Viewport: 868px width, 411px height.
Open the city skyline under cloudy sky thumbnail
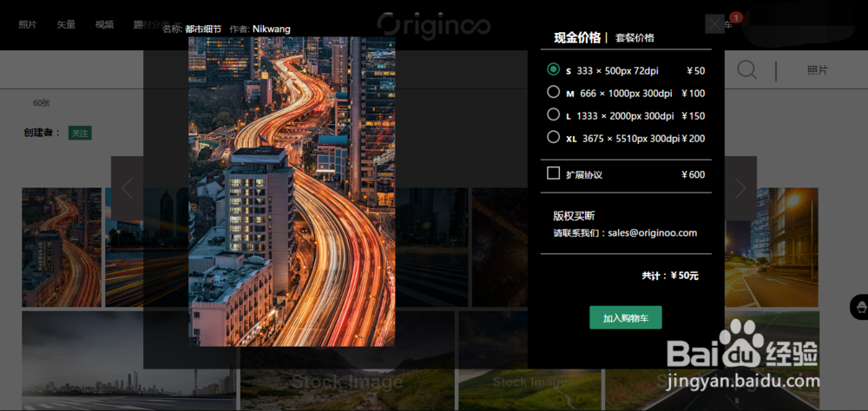[129, 361]
